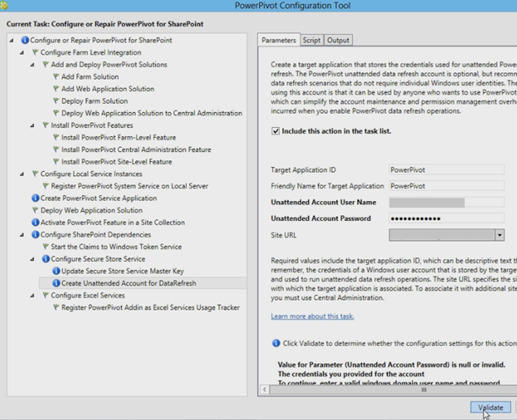
Task: Click flag icon beside Register PowerPivot System Service
Action: (x=46, y=186)
